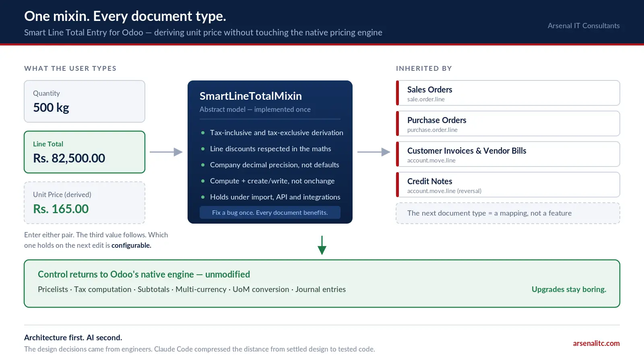Click the 'Upgrades stay boring.' text

[569, 289]
